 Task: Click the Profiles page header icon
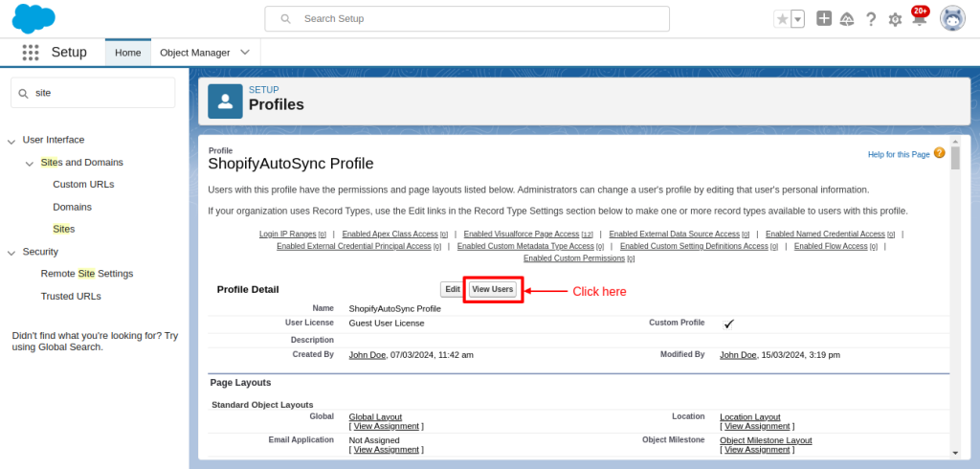pos(225,101)
